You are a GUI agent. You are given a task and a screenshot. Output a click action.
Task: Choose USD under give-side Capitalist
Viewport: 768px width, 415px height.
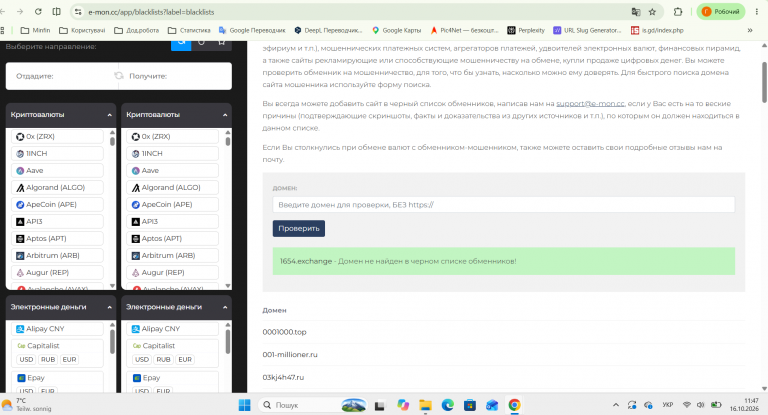[26, 360]
